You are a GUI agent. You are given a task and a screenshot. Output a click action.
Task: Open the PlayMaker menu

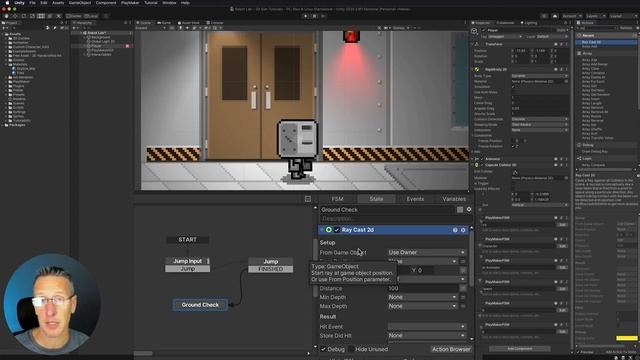130,3
